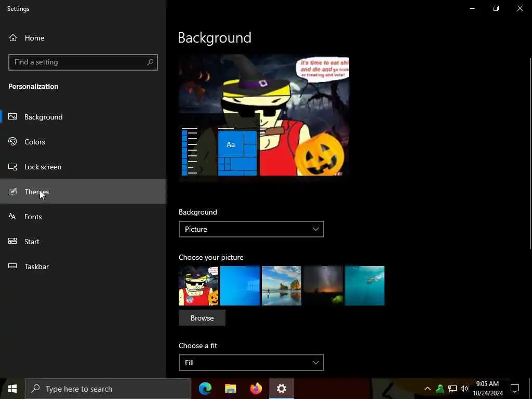This screenshot has width=532, height=399.
Task: Open Lock screen settings page
Action: click(x=83, y=167)
